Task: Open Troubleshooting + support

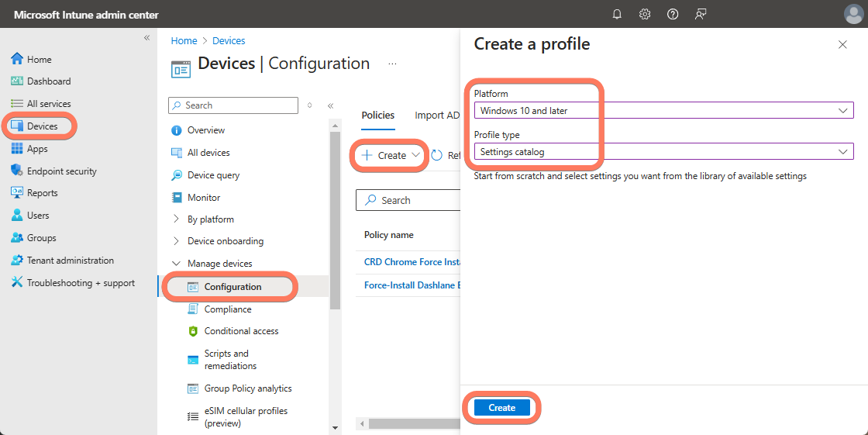Action: point(81,283)
